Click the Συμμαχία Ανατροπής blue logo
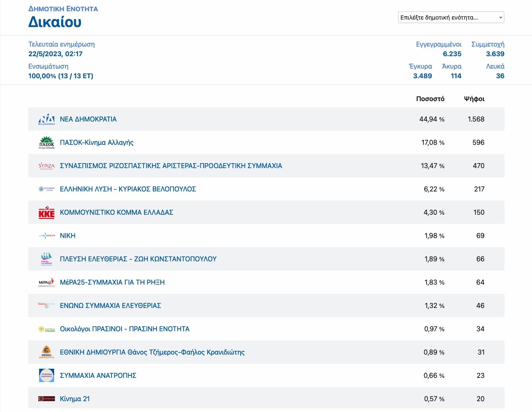The height and width of the screenshot is (412, 532). [x=47, y=375]
